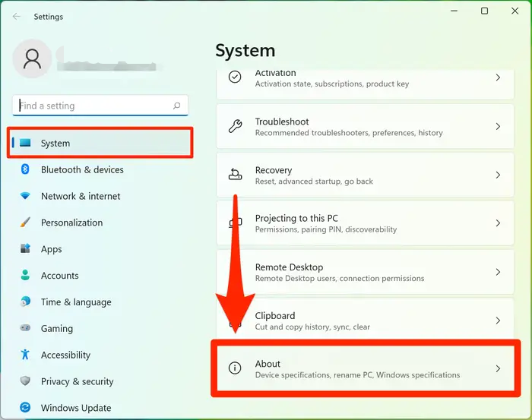Open Projecting to this PC title
Viewport: 532px width, 420px height.
(296, 218)
